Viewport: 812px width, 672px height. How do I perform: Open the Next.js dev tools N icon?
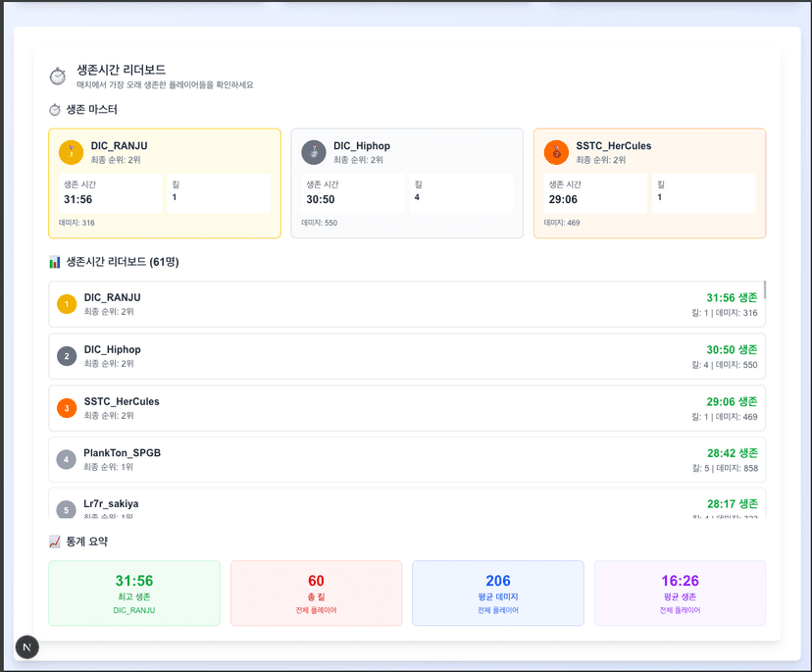(27, 646)
